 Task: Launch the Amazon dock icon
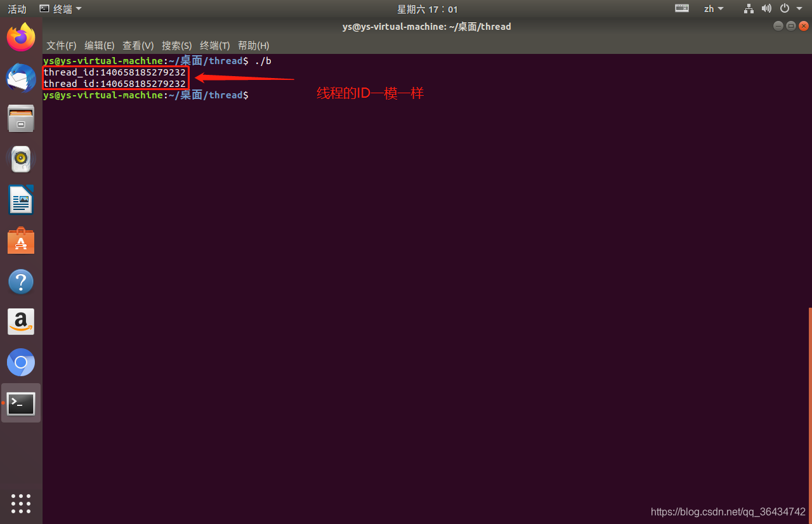(x=21, y=322)
